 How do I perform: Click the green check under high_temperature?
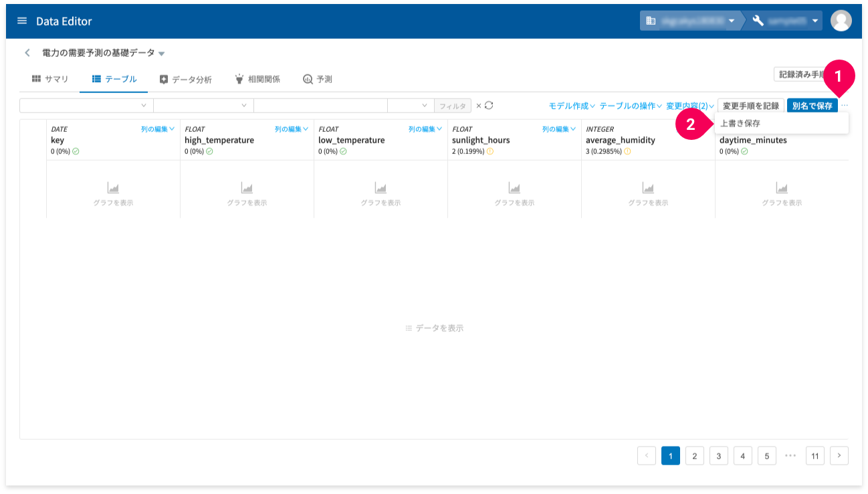(209, 152)
